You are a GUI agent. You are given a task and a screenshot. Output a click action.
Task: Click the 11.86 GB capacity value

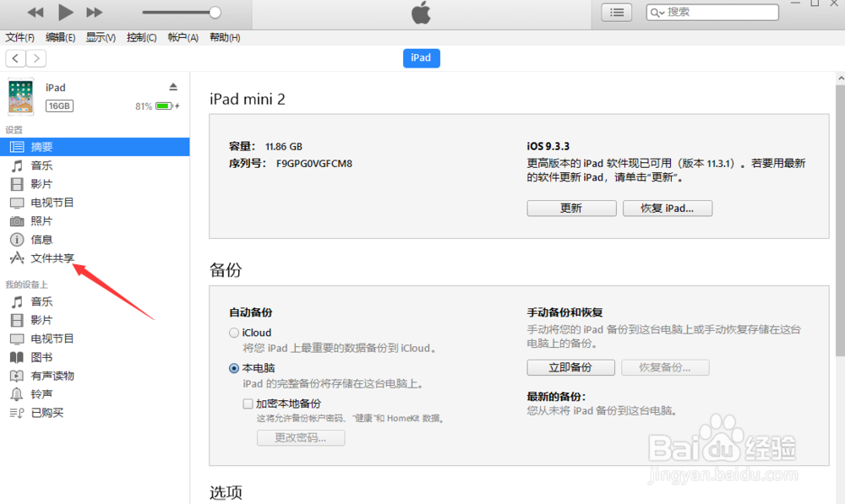(x=283, y=146)
